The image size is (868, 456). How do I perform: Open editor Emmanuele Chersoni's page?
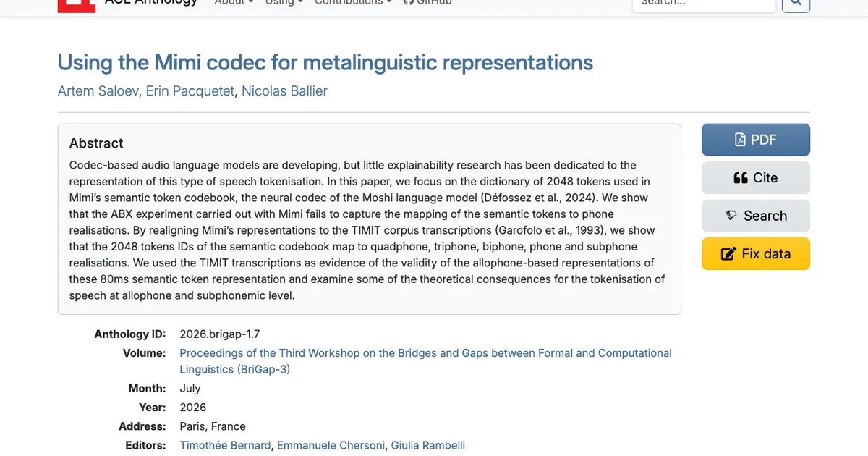(331, 445)
